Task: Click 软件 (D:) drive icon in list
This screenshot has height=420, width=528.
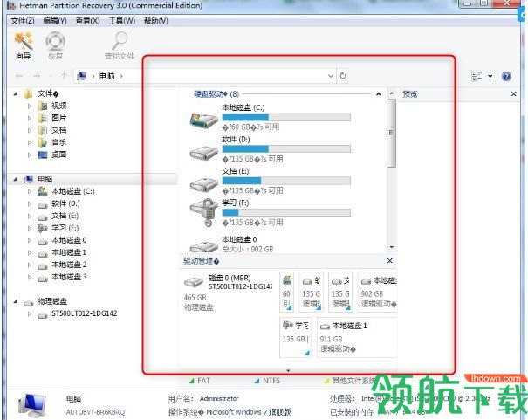Action: pos(203,153)
